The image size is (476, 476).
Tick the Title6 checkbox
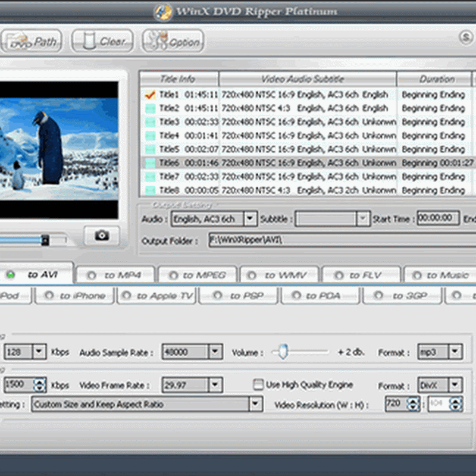click(150, 163)
